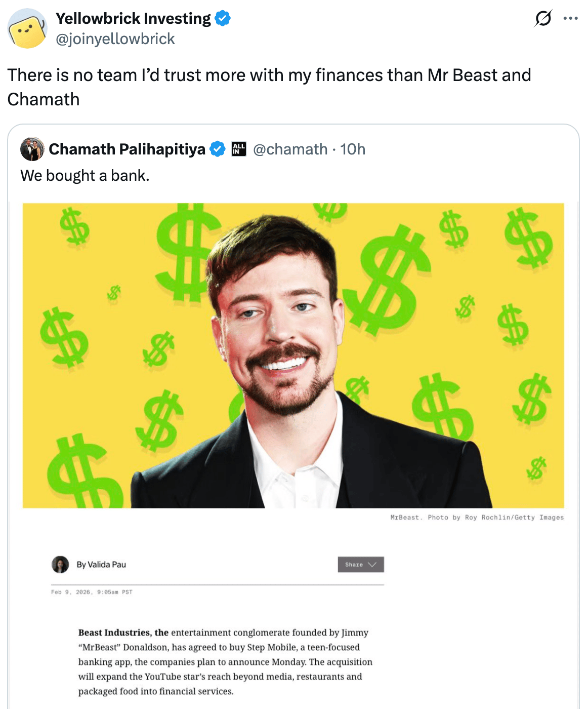Open the three-dot more options menu

pyautogui.click(x=570, y=19)
